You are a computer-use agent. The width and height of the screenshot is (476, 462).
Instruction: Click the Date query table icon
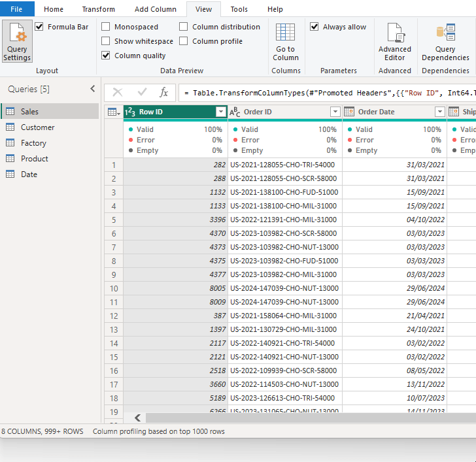(10, 174)
